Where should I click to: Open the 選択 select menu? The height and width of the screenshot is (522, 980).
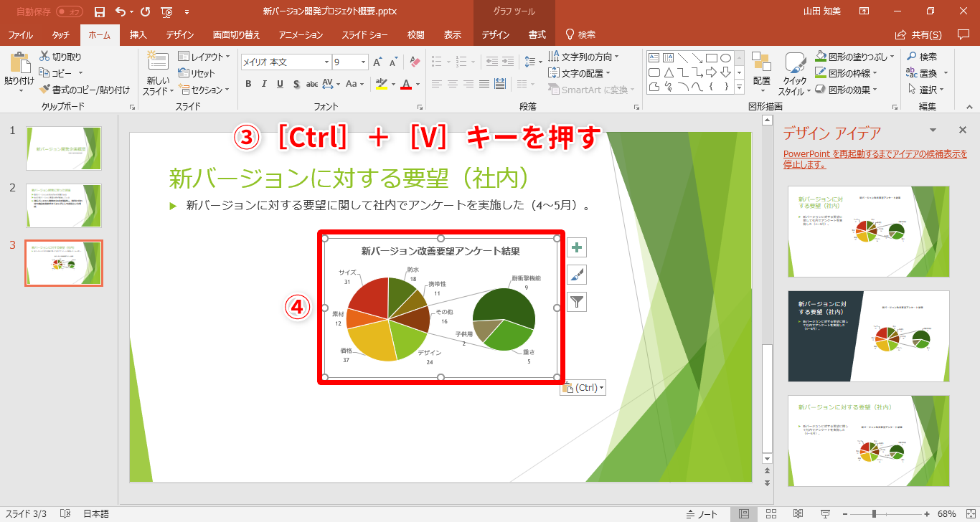click(925, 90)
